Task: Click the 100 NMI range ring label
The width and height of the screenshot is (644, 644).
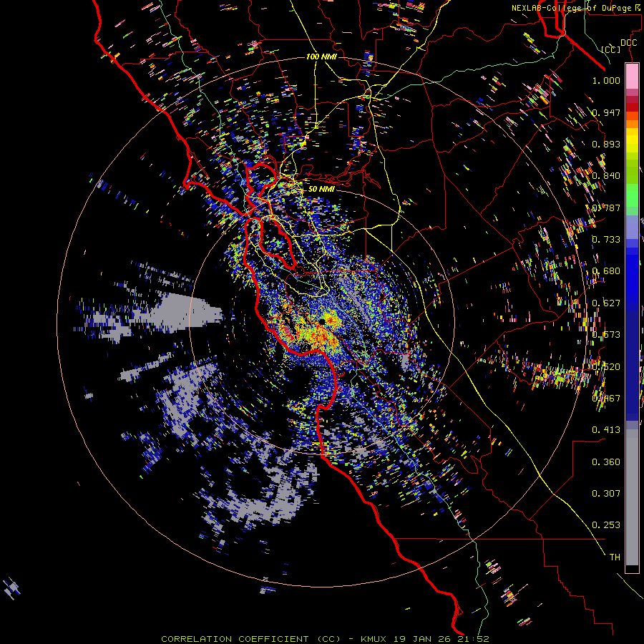Action: click(321, 57)
